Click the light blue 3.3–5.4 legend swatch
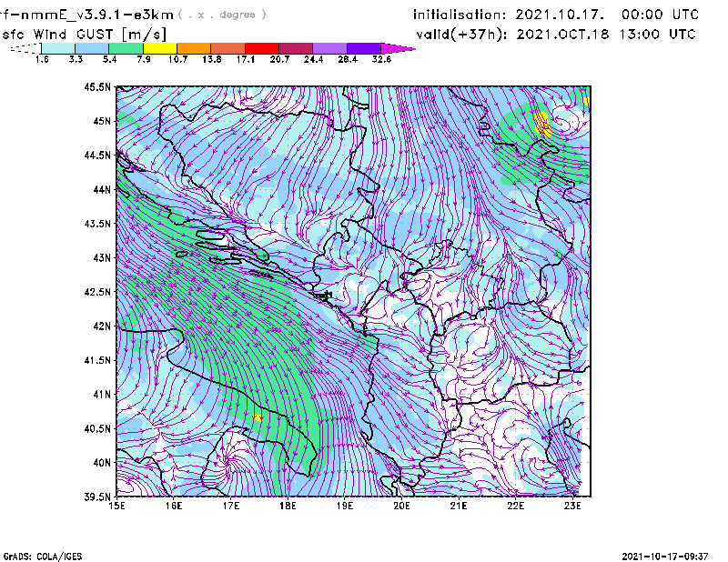 click(92, 48)
